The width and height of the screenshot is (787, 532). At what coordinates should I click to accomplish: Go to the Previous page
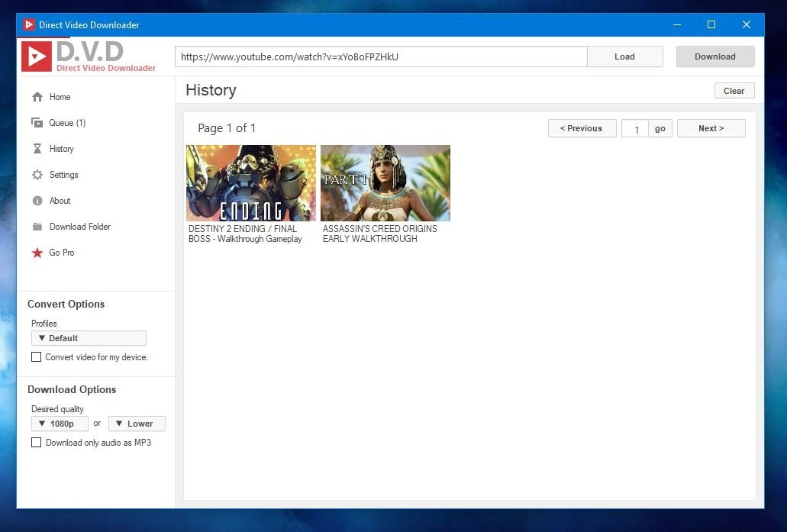[x=582, y=128]
